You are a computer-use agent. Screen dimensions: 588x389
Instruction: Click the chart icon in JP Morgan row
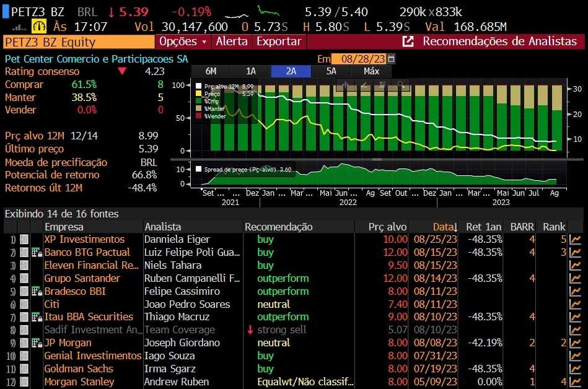(x=576, y=343)
